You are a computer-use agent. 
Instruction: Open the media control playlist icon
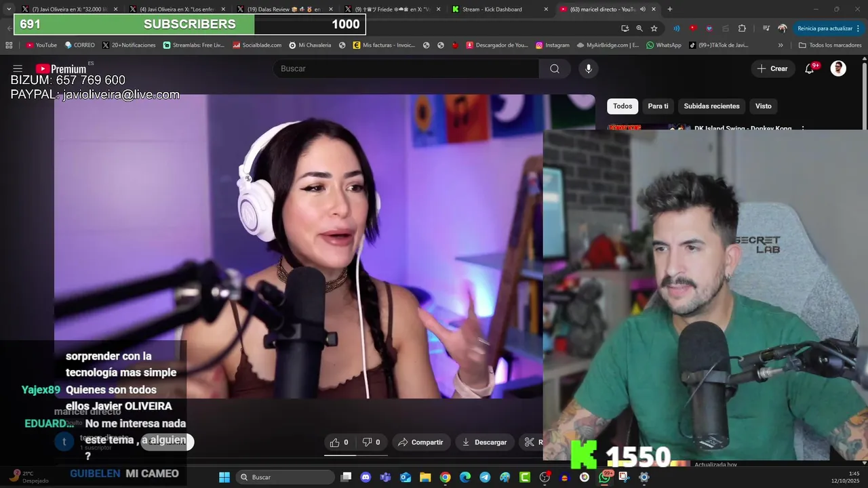[x=766, y=28]
